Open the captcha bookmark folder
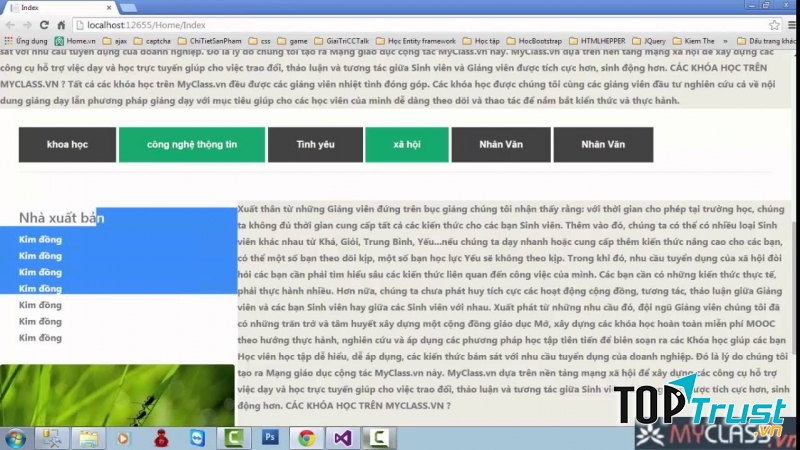 coord(152,41)
